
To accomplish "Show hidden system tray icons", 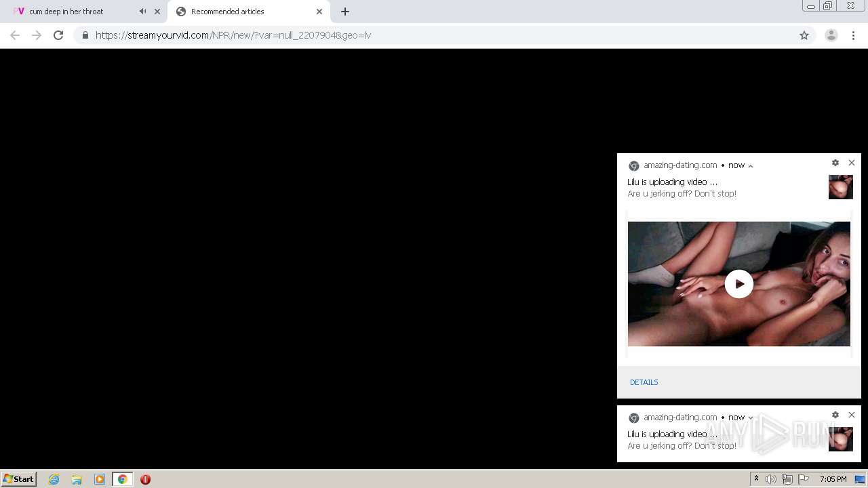I will click(x=756, y=479).
